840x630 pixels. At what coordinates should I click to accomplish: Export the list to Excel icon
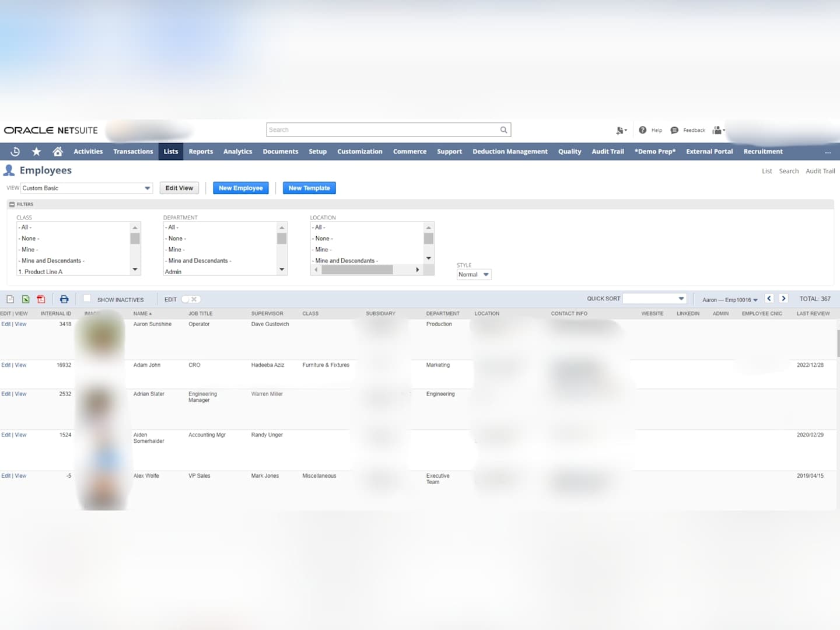click(x=26, y=299)
